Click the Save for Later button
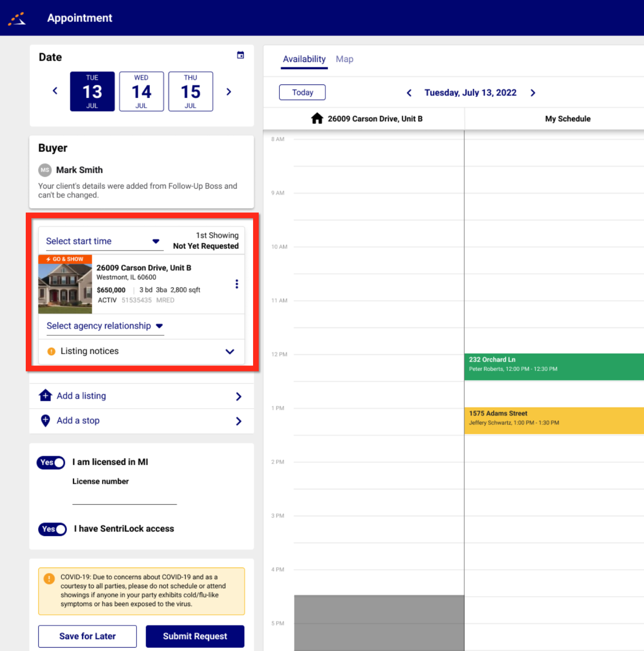Image resolution: width=644 pixels, height=651 pixels. pyautogui.click(x=88, y=636)
